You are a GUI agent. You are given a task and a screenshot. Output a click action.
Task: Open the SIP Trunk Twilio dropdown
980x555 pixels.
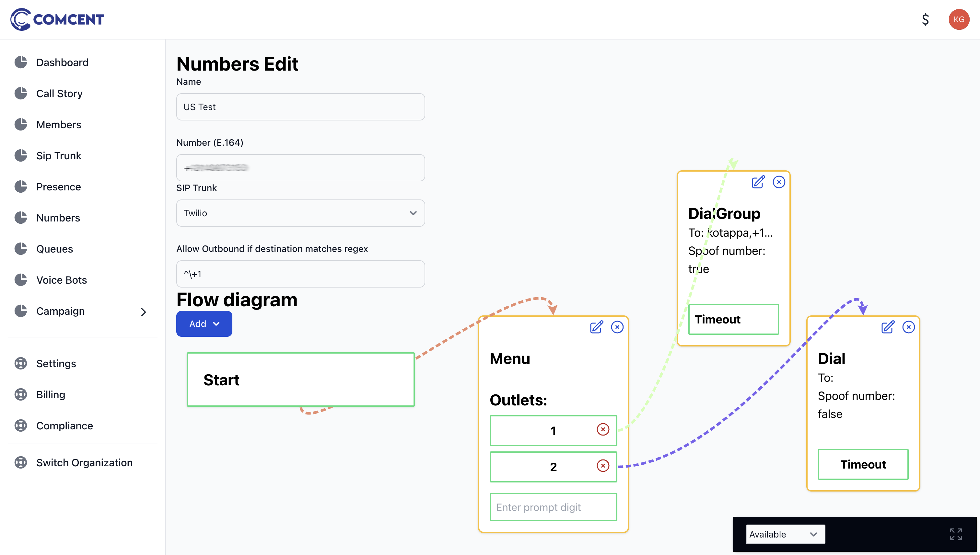pyautogui.click(x=301, y=213)
